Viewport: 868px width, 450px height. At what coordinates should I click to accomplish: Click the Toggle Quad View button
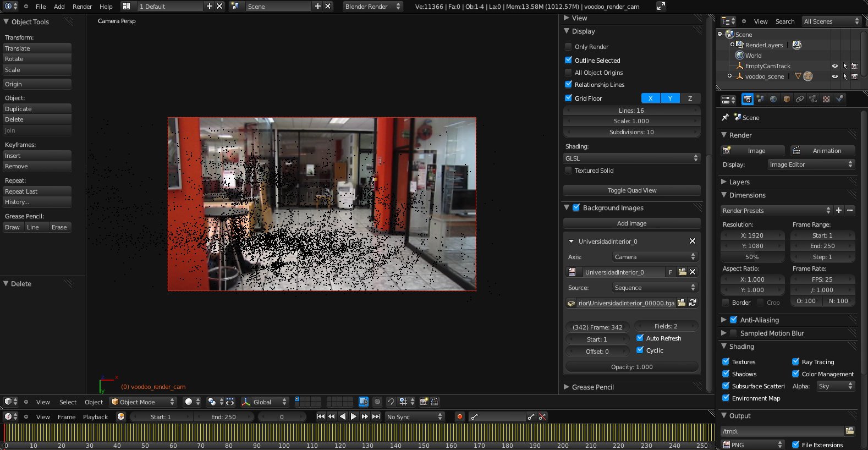tap(631, 190)
